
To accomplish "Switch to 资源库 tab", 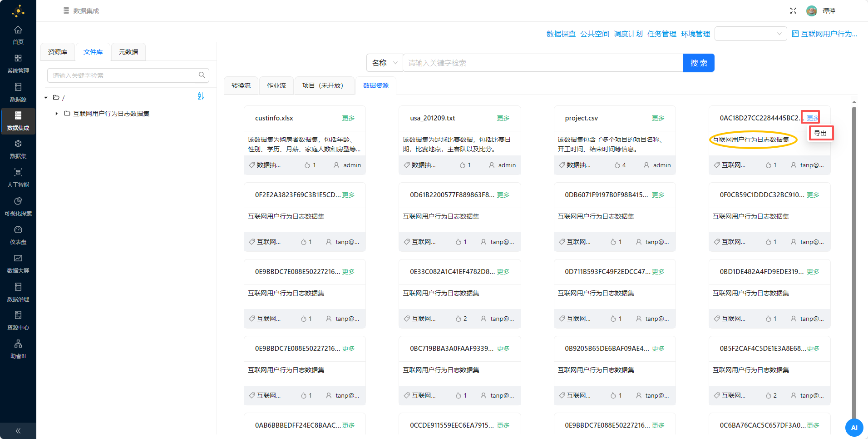I will (x=58, y=52).
